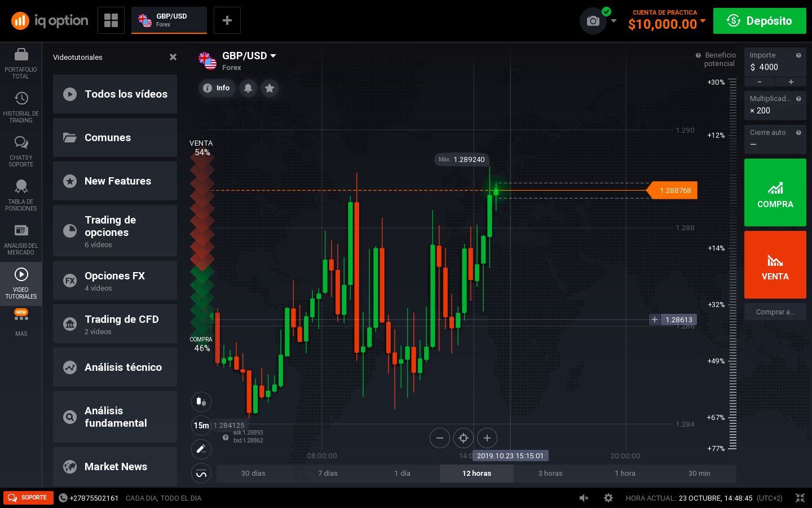The width and height of the screenshot is (812, 508).
Task: Toggle fullscreen with collapse arrows icon
Action: click(800, 498)
